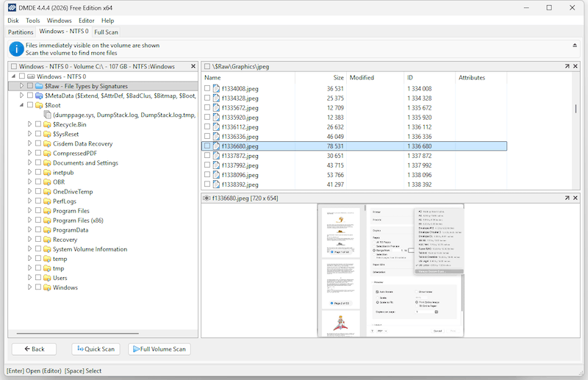Click the PerfLogs folder icon
Screen dimensions: 588x380
(x=47, y=201)
